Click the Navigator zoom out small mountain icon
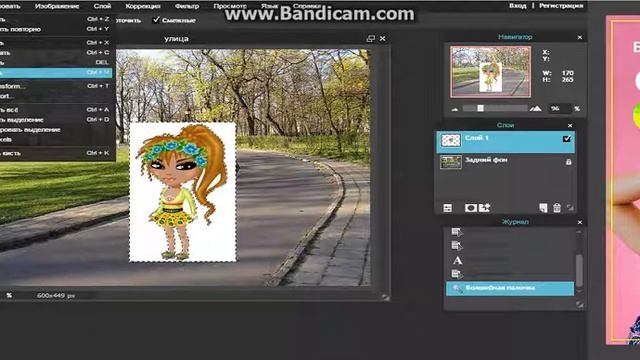The image size is (640, 360). click(x=455, y=109)
